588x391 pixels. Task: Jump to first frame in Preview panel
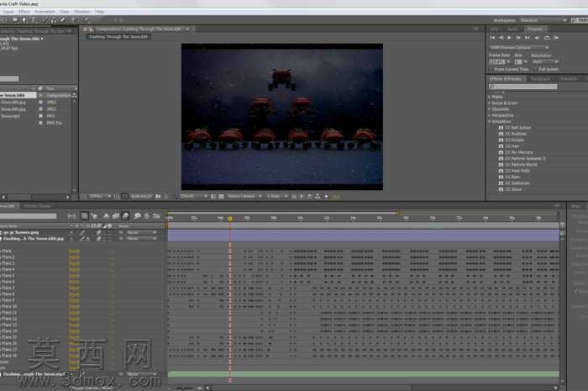pos(493,38)
